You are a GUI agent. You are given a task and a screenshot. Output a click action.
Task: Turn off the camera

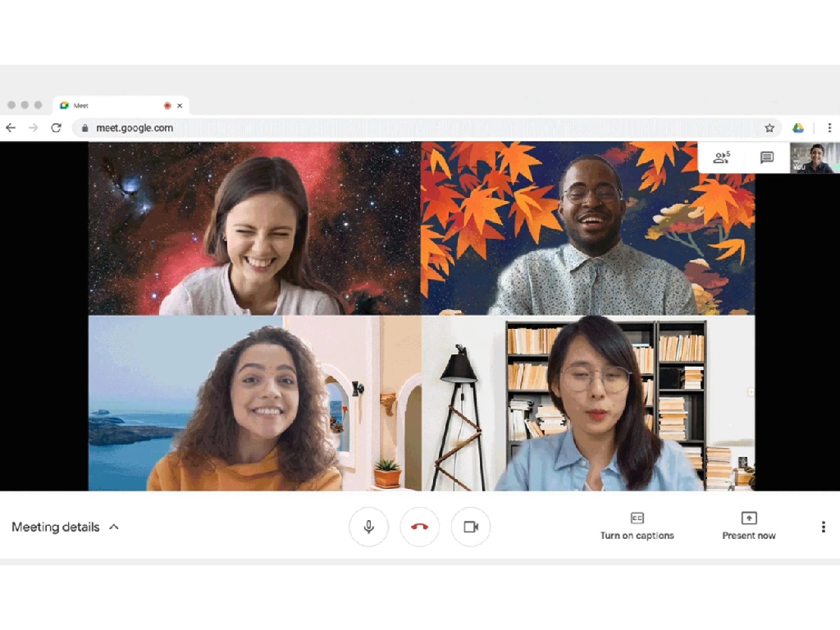coord(471,527)
